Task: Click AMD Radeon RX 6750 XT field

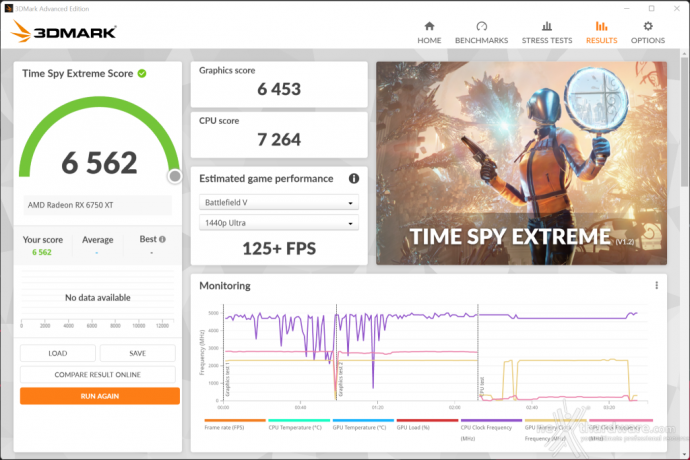Action: pos(97,205)
